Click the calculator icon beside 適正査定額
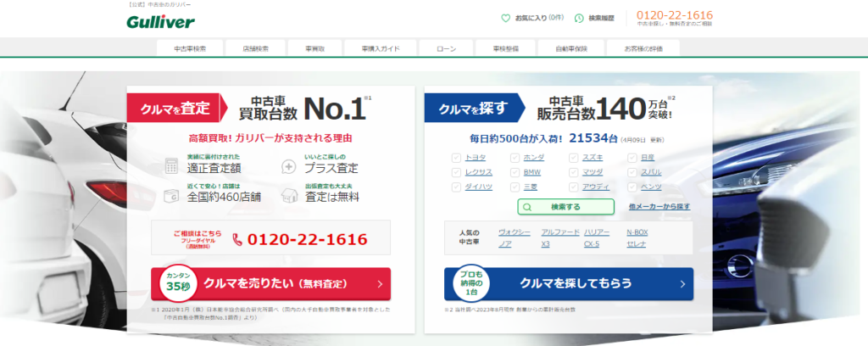 click(x=170, y=165)
